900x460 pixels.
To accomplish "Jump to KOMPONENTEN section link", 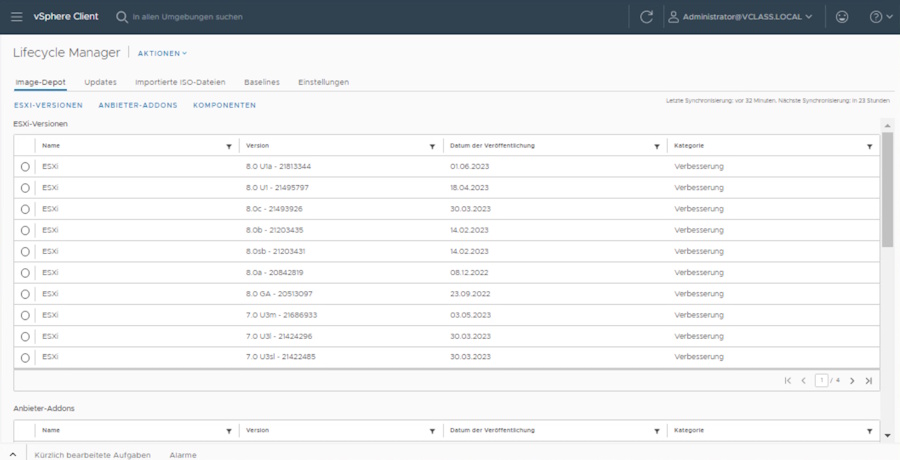I will pos(224,105).
